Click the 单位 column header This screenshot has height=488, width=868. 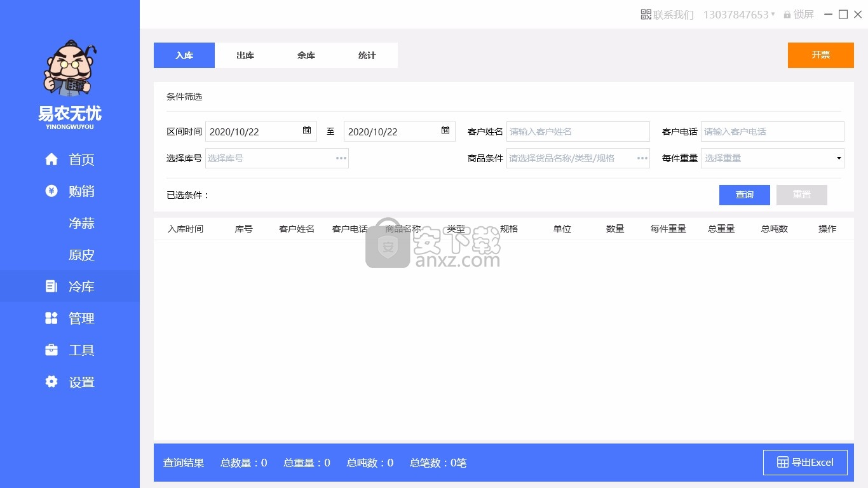pyautogui.click(x=562, y=229)
